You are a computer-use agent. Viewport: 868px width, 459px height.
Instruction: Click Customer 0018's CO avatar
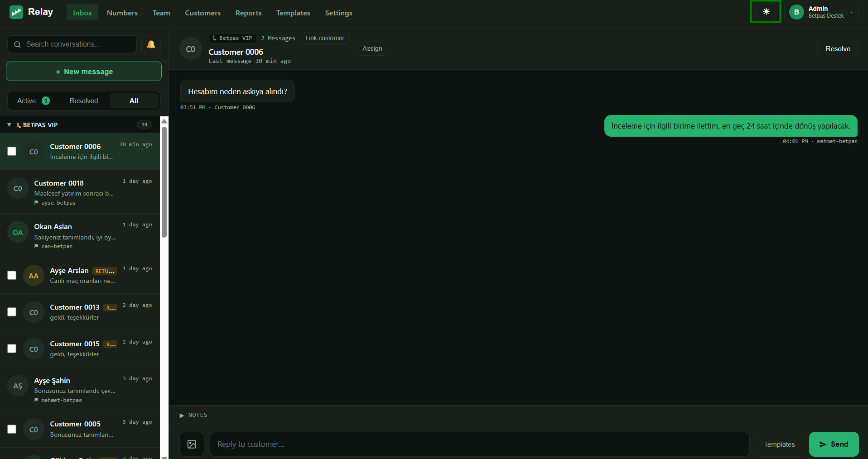[x=18, y=188]
